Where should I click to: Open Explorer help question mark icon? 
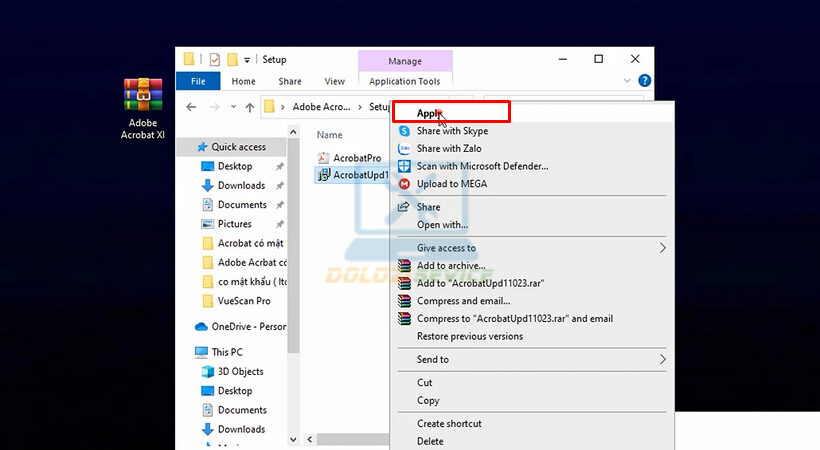[x=645, y=81]
